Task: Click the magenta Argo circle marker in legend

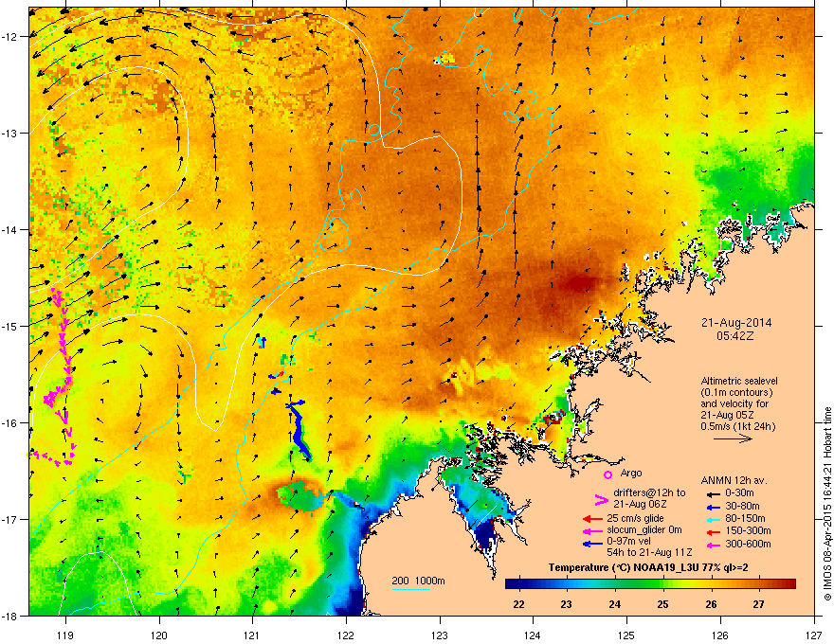Action: [607, 474]
